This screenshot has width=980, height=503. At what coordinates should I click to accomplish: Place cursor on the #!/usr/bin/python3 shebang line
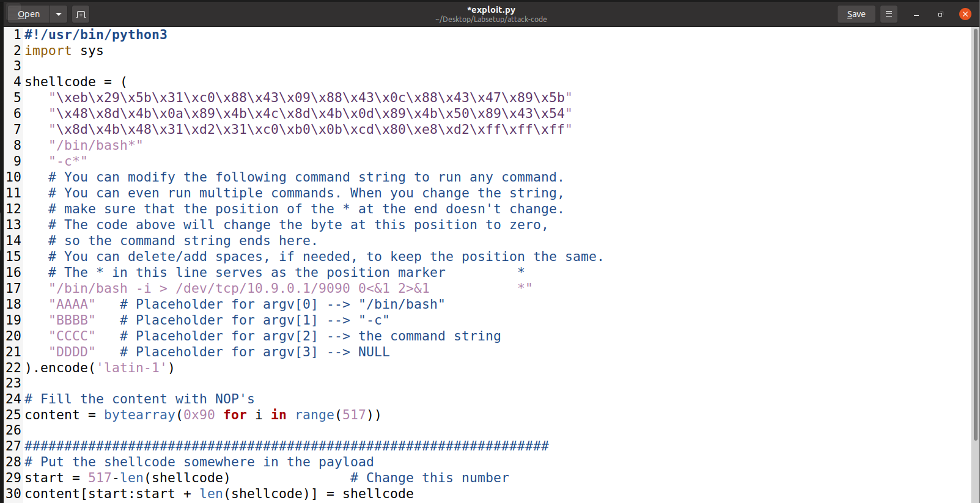[96, 35]
